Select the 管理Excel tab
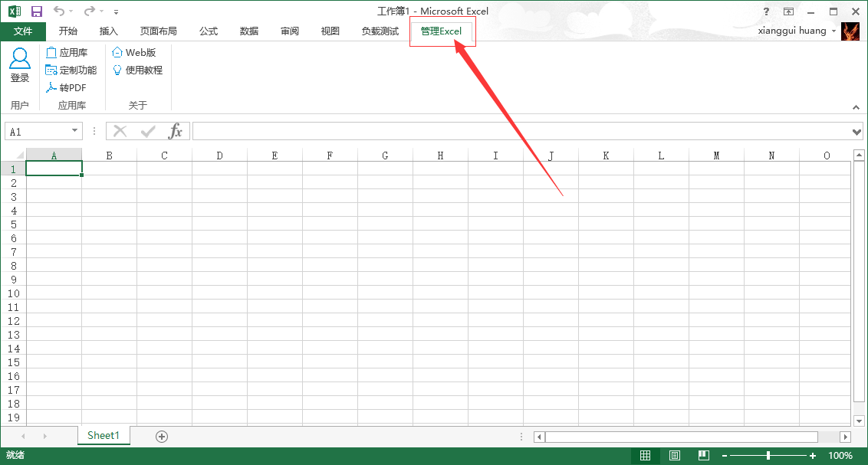This screenshot has width=868, height=465. 441,31
